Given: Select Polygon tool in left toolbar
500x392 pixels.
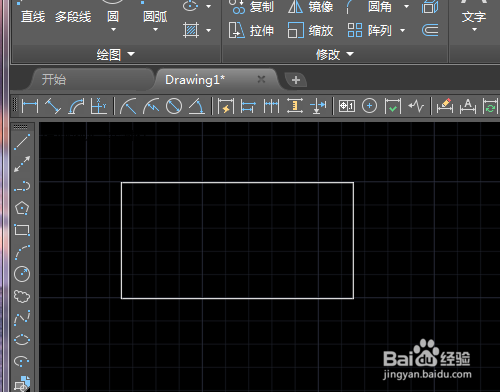Looking at the screenshot, I should click(x=22, y=208).
